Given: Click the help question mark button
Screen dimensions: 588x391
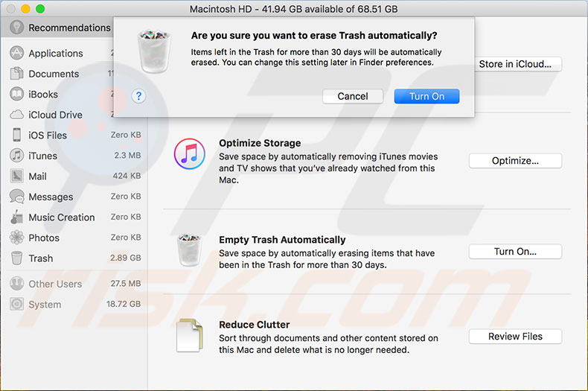Looking at the screenshot, I should pos(138,96).
